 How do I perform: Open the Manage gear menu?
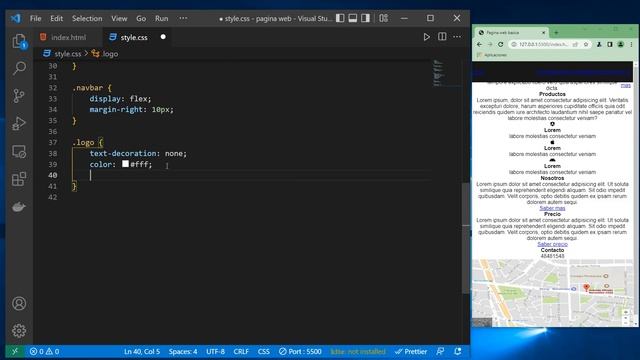coord(19,331)
